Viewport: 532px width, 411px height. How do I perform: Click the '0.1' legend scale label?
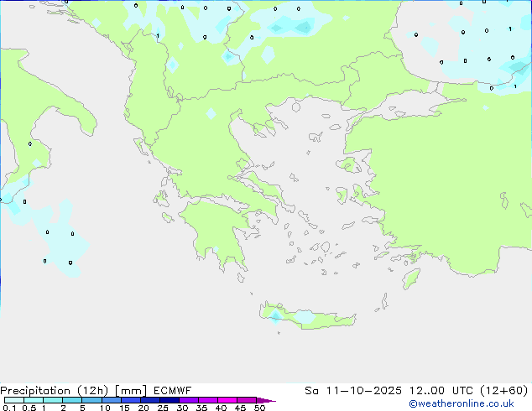pyautogui.click(x=9, y=408)
